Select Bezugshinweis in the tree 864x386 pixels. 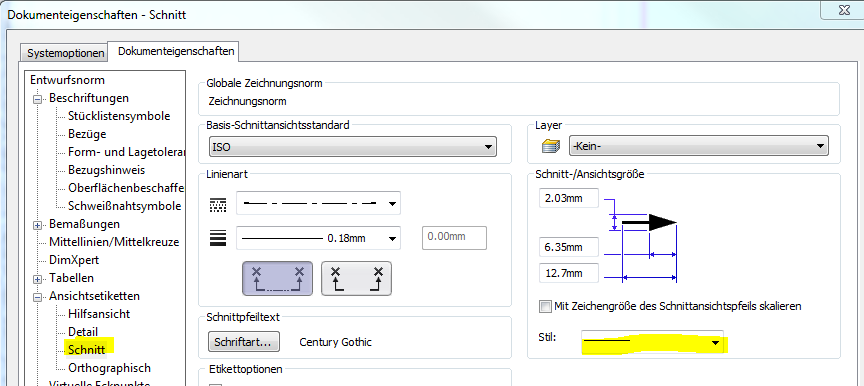(x=106, y=170)
